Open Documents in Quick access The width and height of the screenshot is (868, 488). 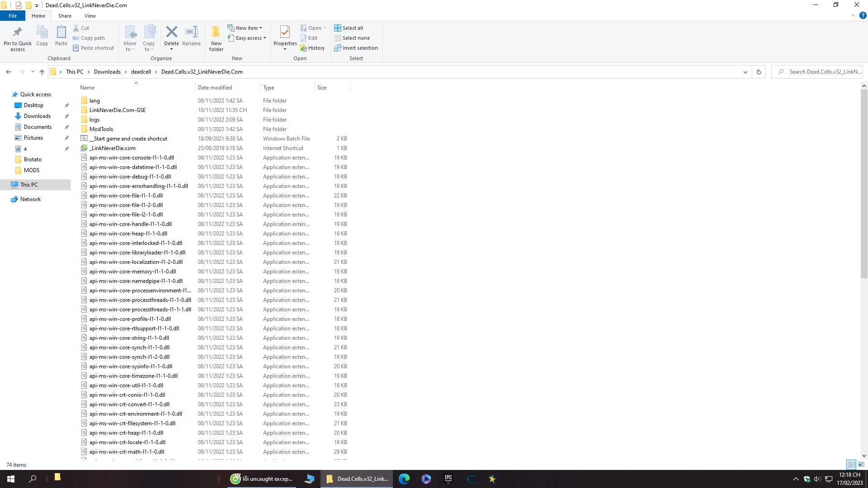tap(38, 127)
